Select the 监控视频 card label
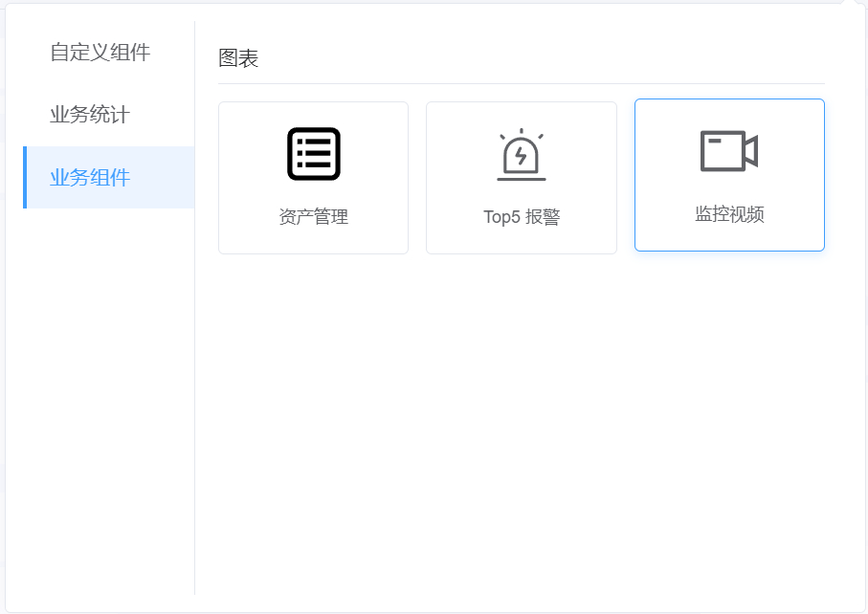This screenshot has height=614, width=868. pos(729,213)
